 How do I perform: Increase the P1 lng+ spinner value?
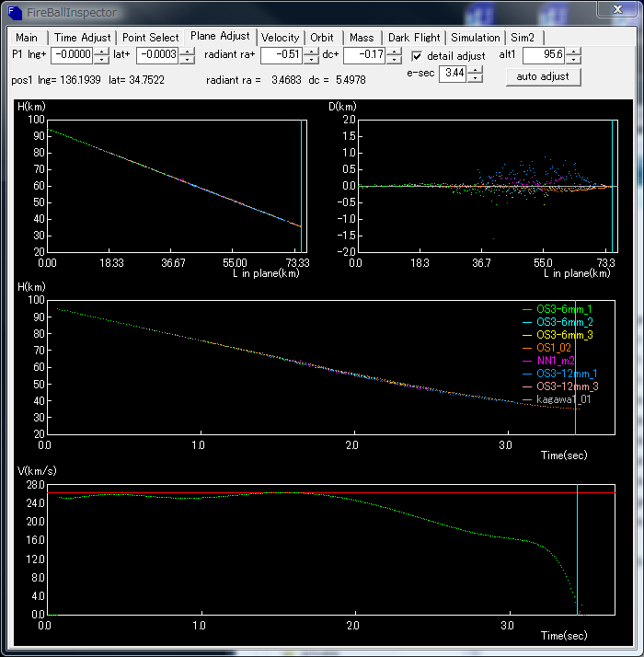(x=103, y=52)
